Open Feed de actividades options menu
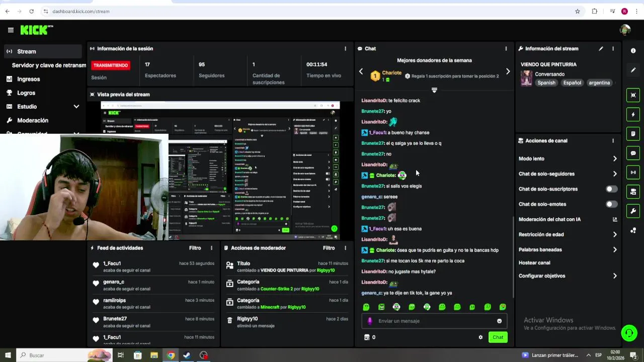This screenshot has width=644, height=362. 211,248
